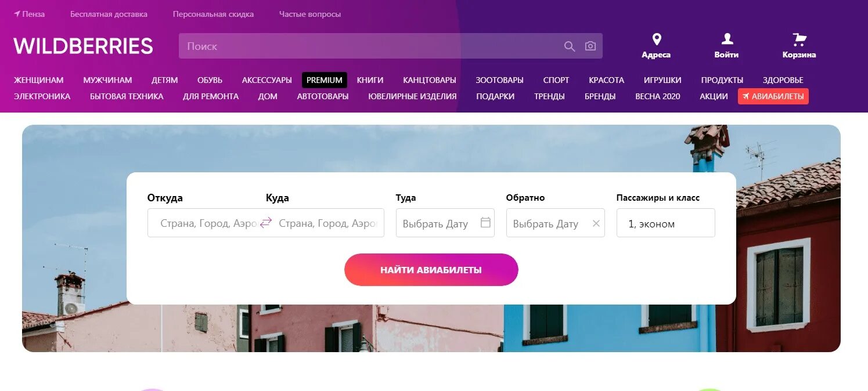The height and width of the screenshot is (391, 868).
Task: Click the НАЙТИ АВИАБИЛЕТЫ button
Action: (431, 270)
